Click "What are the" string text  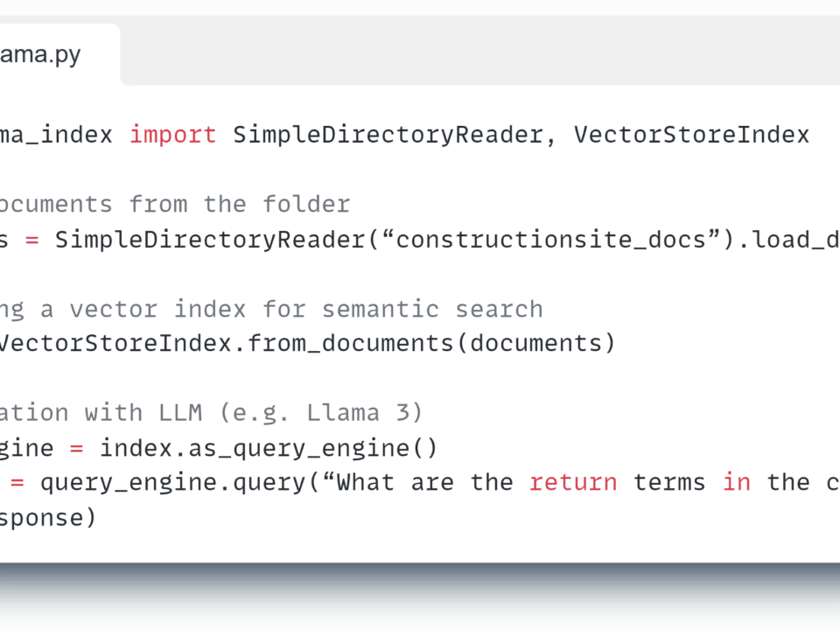tap(424, 483)
